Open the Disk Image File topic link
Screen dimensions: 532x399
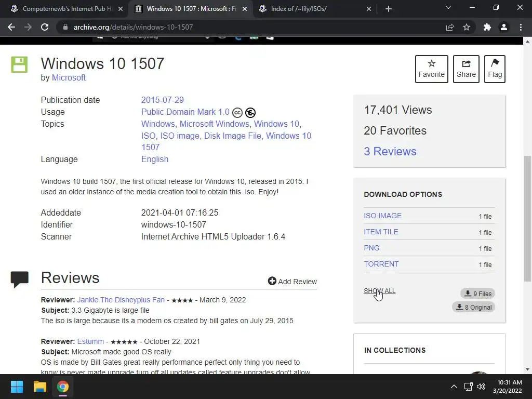click(x=233, y=136)
